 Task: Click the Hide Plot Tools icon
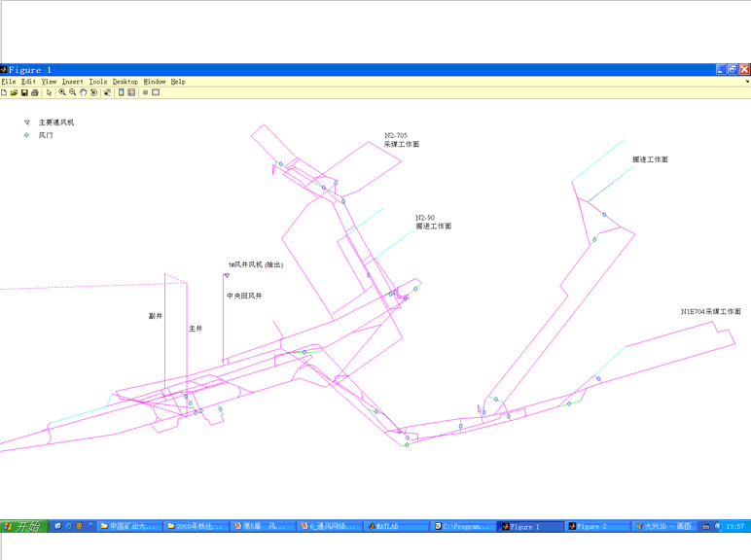point(145,93)
